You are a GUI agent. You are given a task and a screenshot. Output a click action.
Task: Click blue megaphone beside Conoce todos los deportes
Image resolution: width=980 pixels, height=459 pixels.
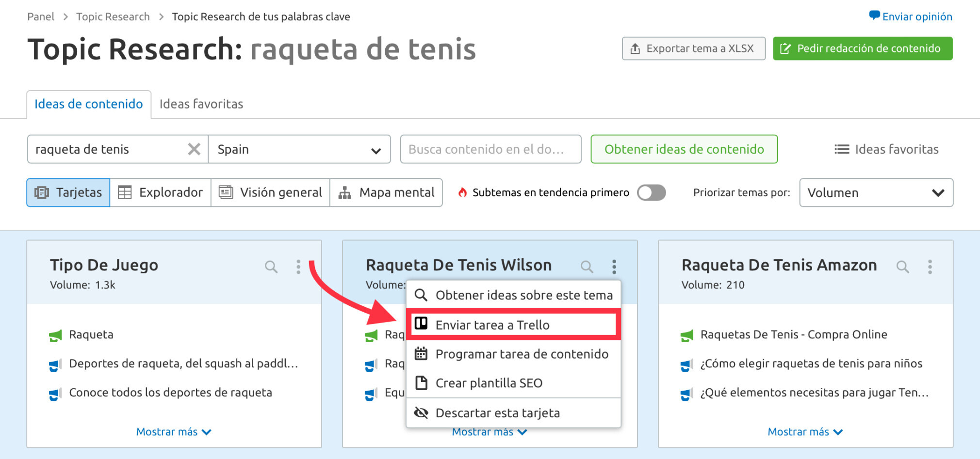tap(56, 394)
